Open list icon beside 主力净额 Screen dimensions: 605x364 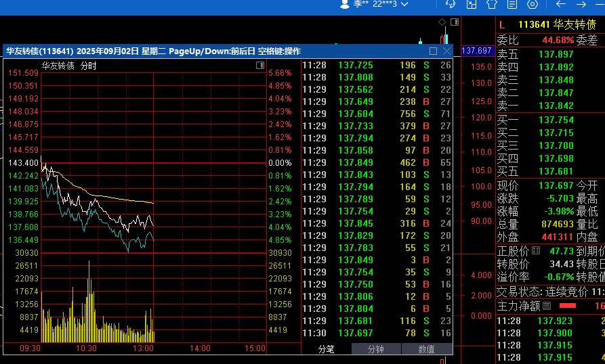547,306
